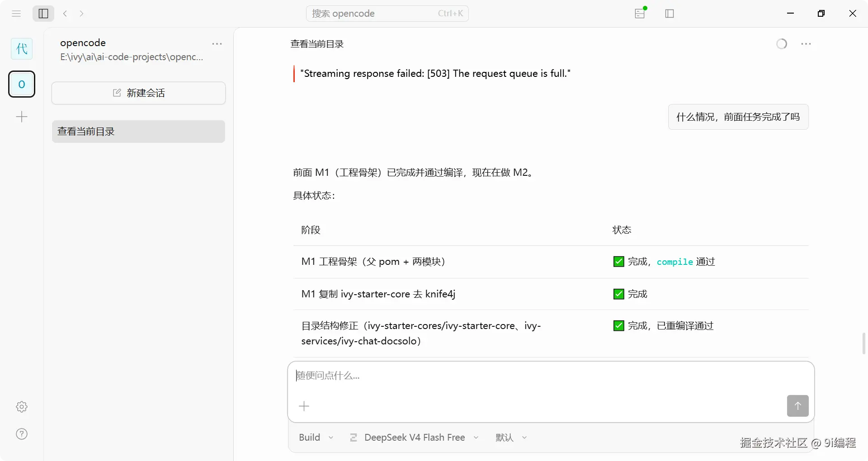The width and height of the screenshot is (868, 461).
Task: Open the status panel icon with green dot
Action: (640, 13)
